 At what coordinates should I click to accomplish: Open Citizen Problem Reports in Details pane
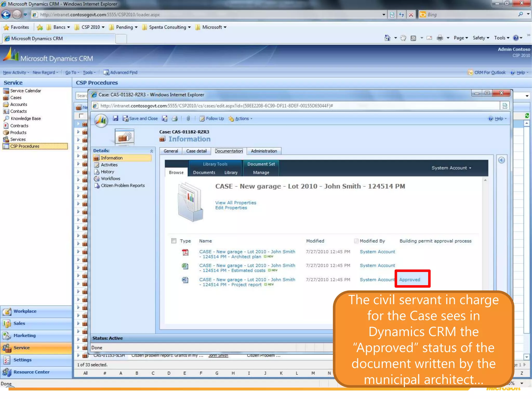(x=122, y=185)
